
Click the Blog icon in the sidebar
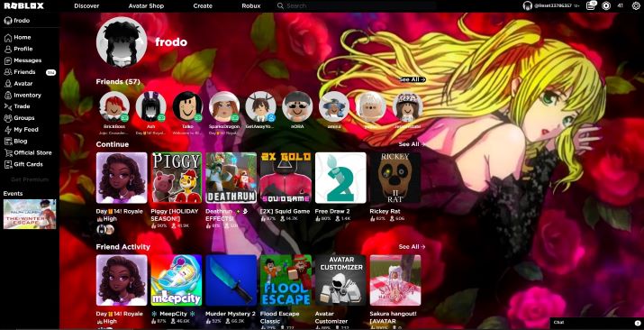[8, 141]
